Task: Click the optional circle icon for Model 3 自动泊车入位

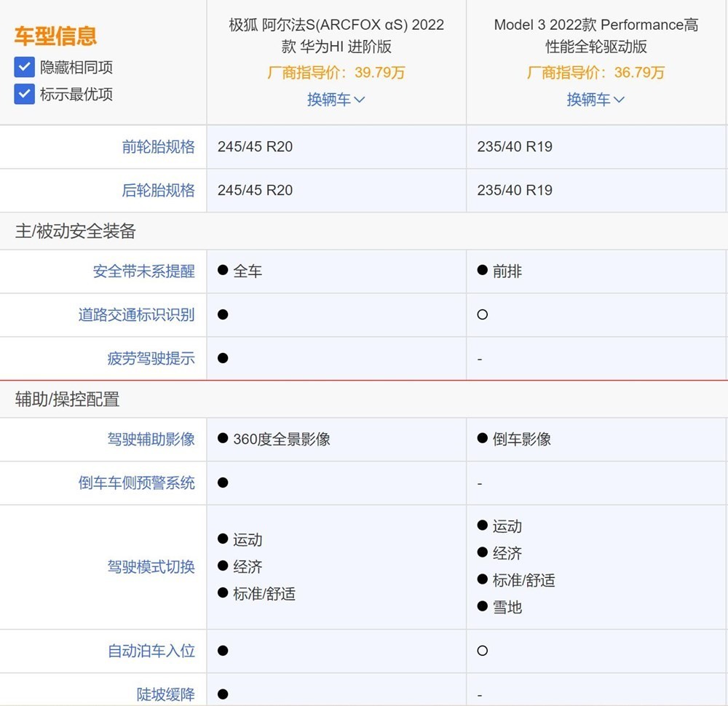Action: point(482,651)
